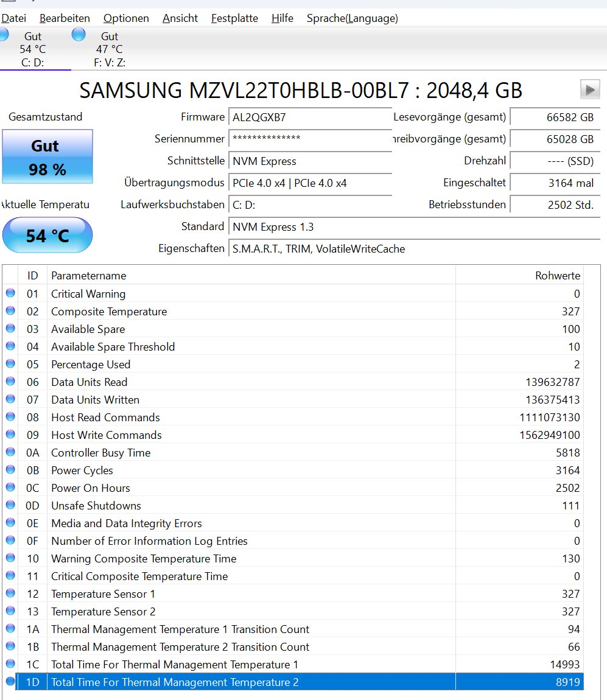Select the Data Units Written row
This screenshot has height=700, width=607.
[x=244, y=400]
